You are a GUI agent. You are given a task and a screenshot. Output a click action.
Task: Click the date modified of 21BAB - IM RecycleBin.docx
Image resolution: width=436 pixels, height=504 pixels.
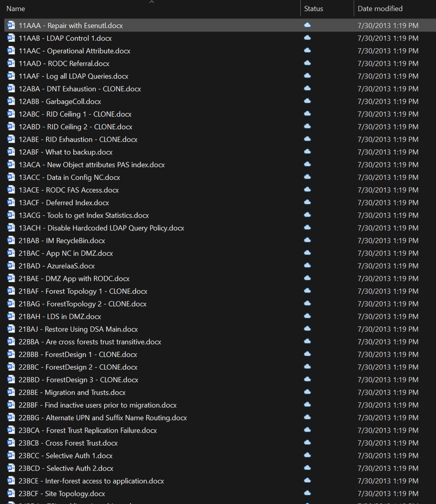(388, 240)
